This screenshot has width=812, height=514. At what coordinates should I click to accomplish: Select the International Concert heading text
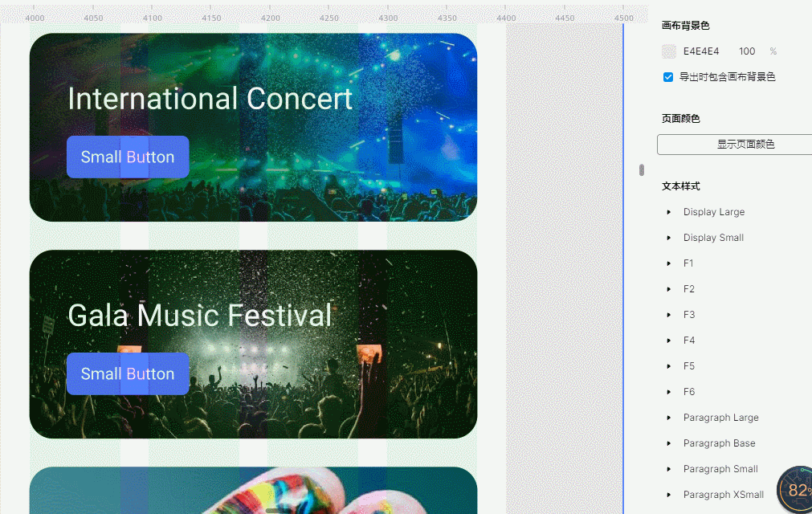(210, 99)
